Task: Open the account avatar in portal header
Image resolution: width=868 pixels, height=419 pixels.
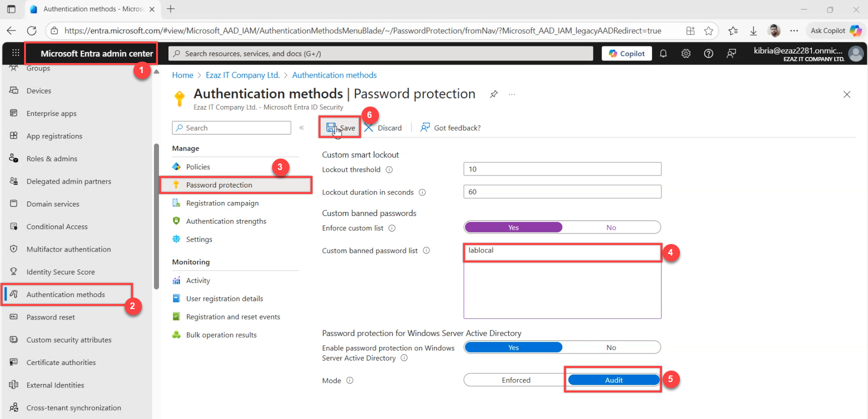Action: click(855, 53)
